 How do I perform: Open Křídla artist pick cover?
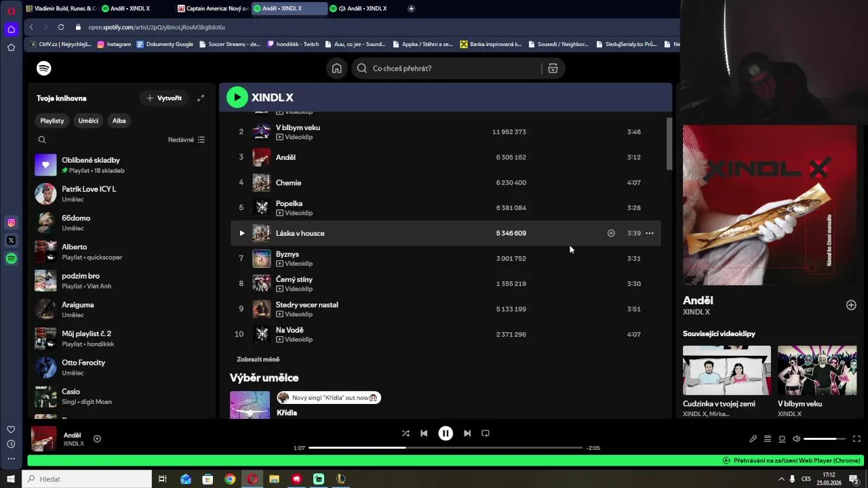tap(250, 405)
